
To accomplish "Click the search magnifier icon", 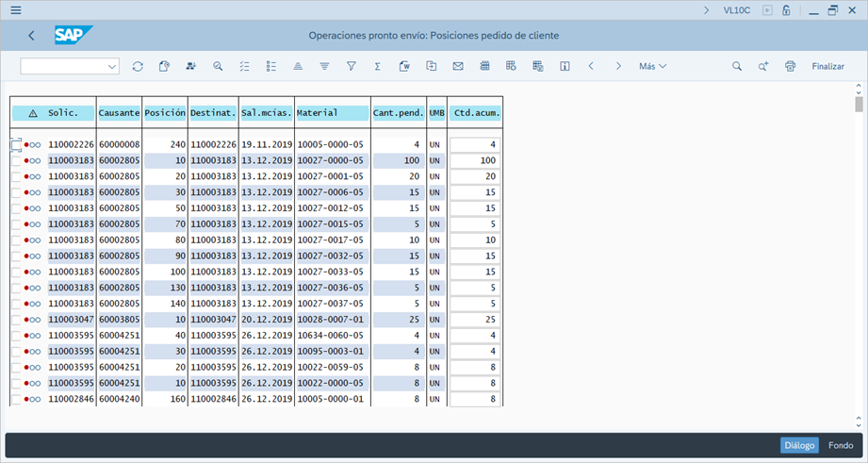I will (x=737, y=67).
